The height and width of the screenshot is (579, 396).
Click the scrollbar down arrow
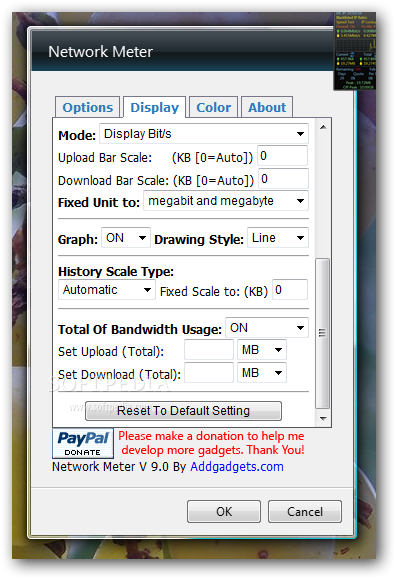tap(323, 418)
